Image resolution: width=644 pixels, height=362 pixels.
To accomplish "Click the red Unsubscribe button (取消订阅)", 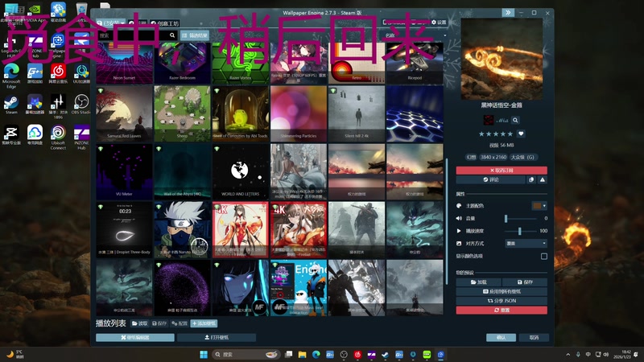I will click(x=502, y=170).
